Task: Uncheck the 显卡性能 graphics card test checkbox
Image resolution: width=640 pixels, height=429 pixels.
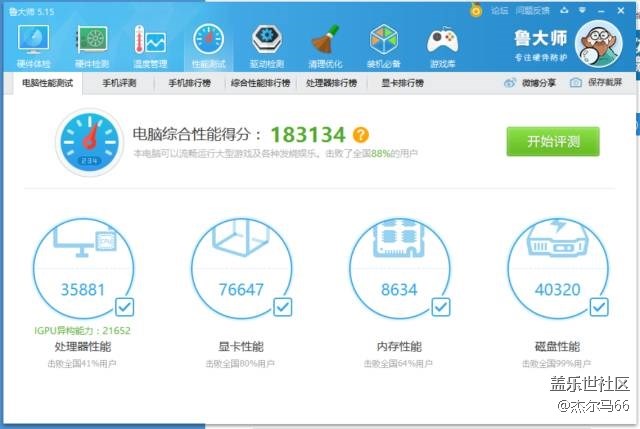Action: pyautogui.click(x=283, y=306)
